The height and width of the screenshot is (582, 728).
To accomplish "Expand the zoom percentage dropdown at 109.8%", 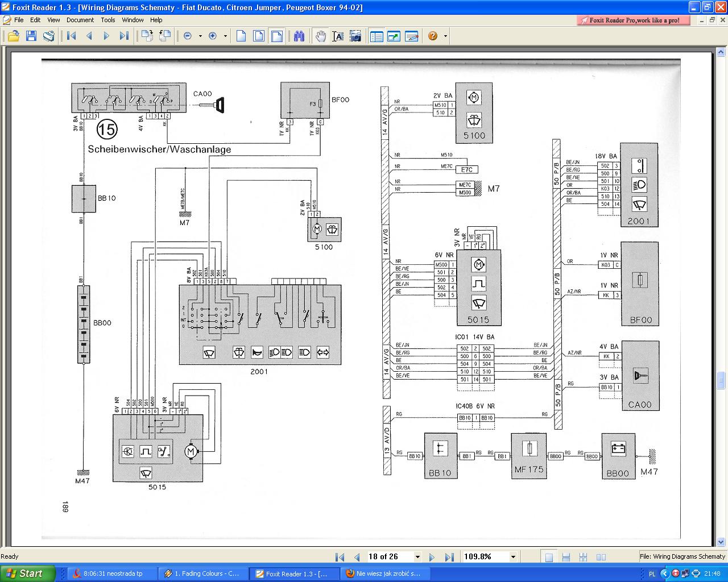I will (513, 557).
